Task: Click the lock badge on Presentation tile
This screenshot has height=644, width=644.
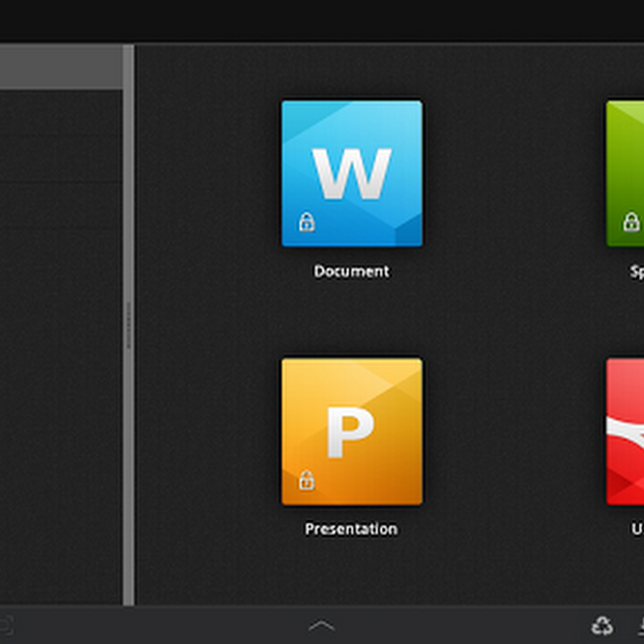Action: point(307,480)
